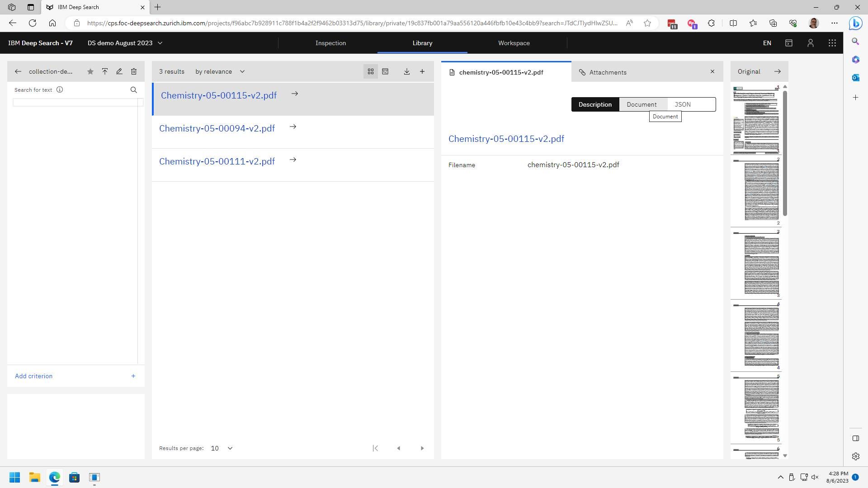Open browser Settings and more menu
The height and width of the screenshot is (488, 868).
point(835,23)
